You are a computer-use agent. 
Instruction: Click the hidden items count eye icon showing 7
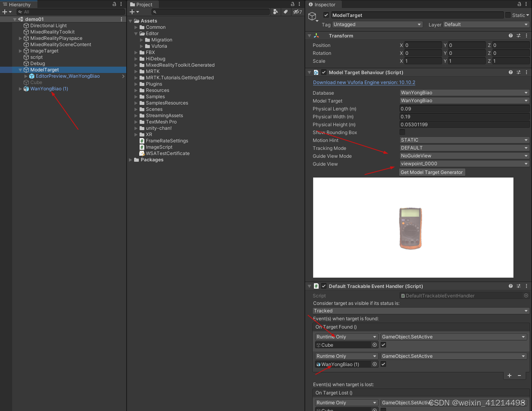click(296, 12)
